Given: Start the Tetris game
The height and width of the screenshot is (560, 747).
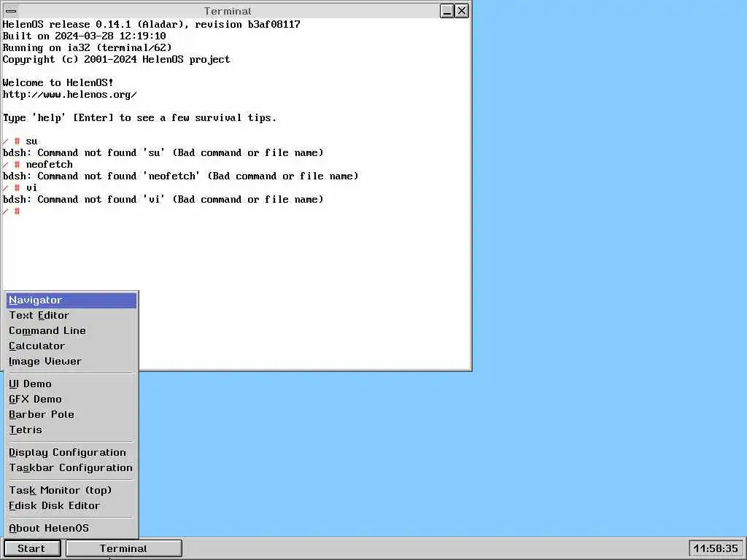Looking at the screenshot, I should point(71,429).
